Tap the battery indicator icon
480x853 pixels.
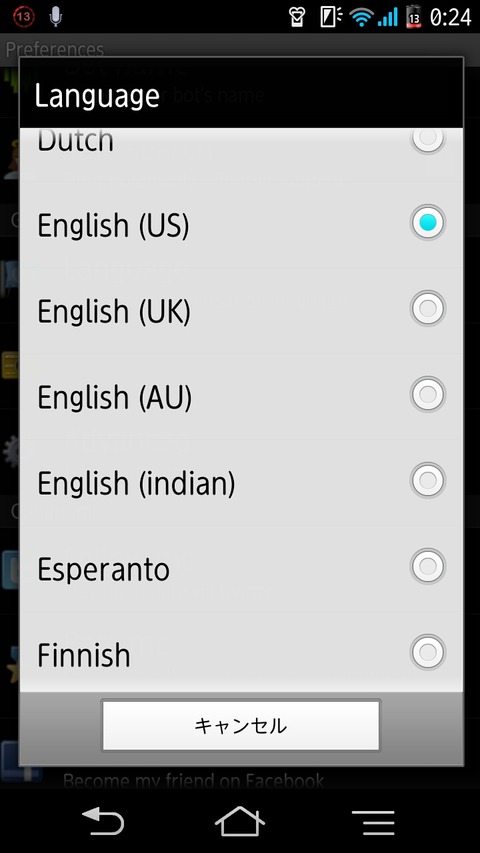pyautogui.click(x=414, y=17)
